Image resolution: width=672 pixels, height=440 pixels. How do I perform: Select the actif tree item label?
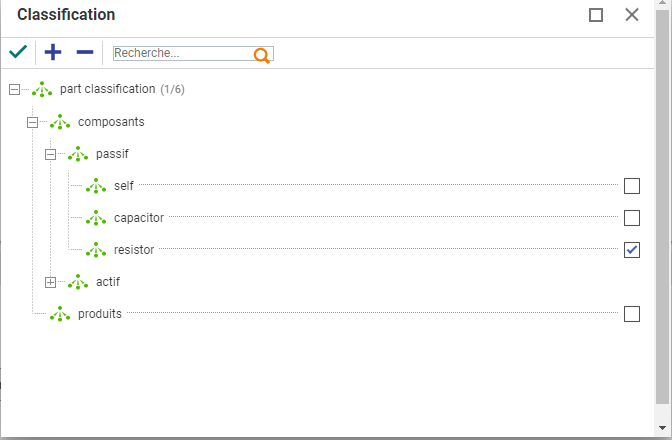[x=108, y=282]
